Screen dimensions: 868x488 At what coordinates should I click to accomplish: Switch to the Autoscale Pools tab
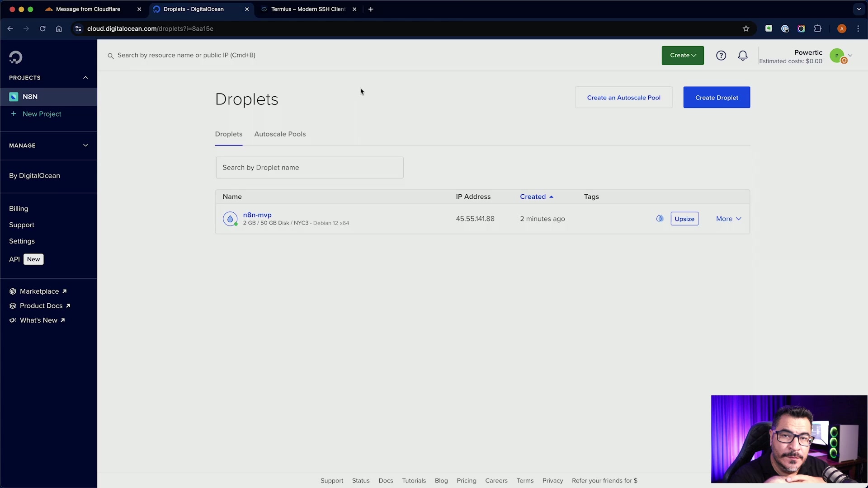(280, 134)
